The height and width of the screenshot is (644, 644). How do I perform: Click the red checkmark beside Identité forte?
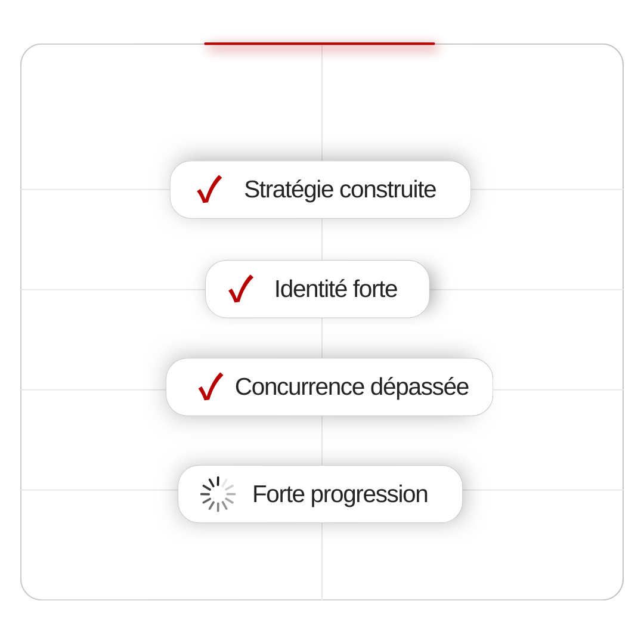(x=240, y=289)
